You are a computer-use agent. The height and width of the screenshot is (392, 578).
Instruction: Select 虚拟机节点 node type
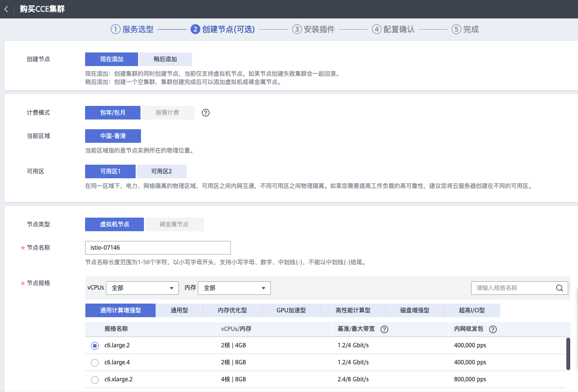coord(114,224)
